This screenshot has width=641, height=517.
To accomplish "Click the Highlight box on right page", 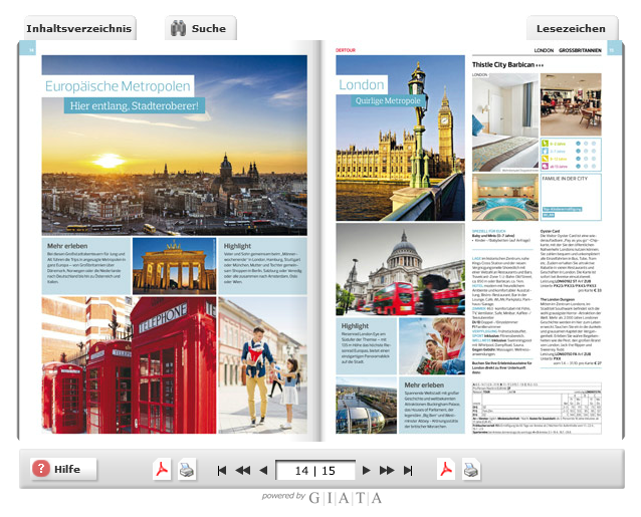I will point(366,346).
